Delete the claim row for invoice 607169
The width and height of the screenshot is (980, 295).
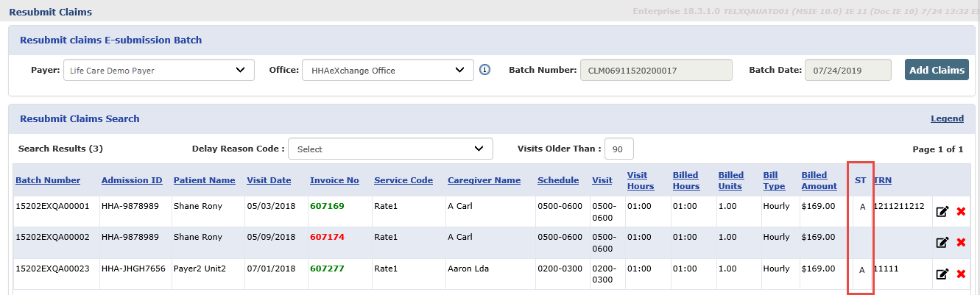(960, 212)
